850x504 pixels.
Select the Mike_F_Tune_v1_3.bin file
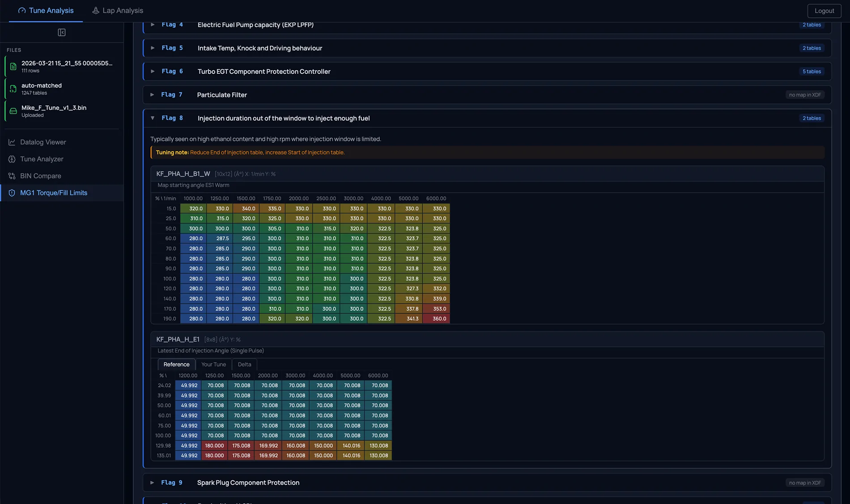coord(62,111)
